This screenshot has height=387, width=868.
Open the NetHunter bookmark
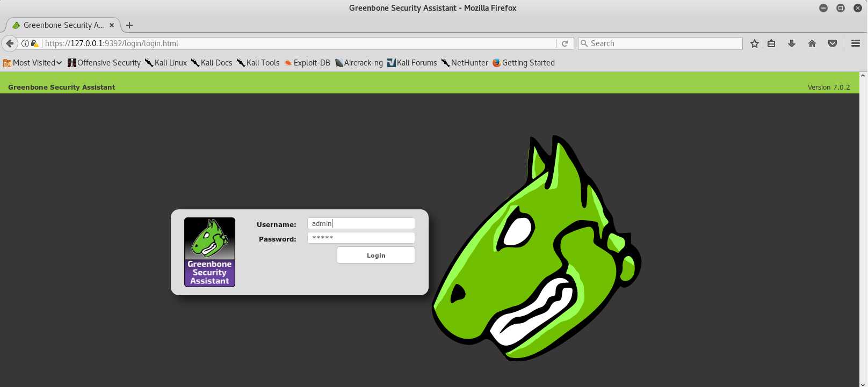[x=465, y=63]
